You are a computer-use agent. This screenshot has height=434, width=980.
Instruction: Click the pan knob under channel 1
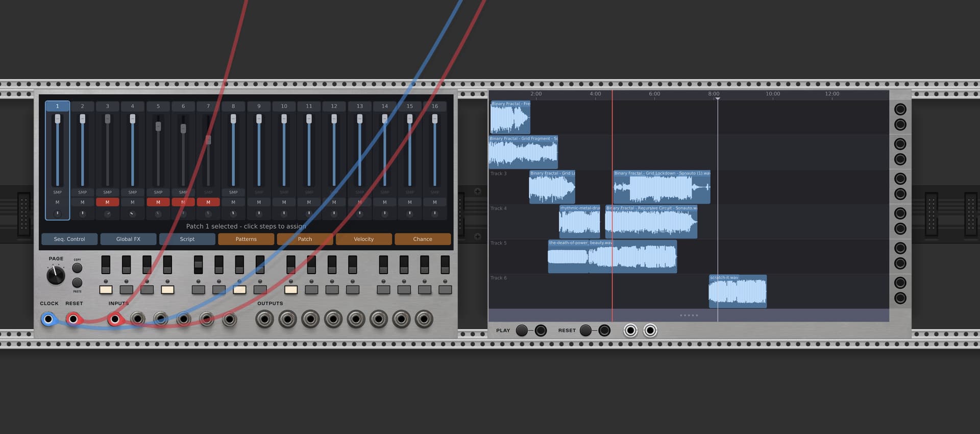[x=57, y=213]
